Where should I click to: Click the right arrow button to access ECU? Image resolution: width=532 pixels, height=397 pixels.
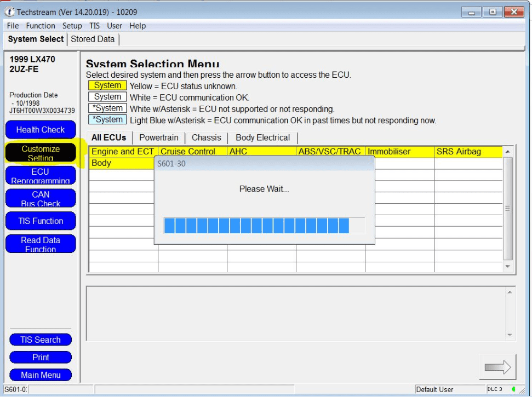(x=497, y=367)
